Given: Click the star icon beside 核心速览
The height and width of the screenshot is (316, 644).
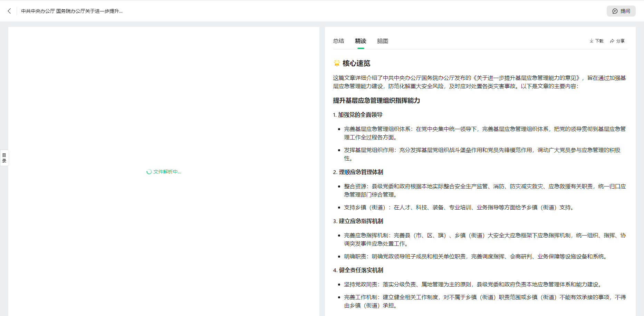Looking at the screenshot, I should [x=337, y=63].
